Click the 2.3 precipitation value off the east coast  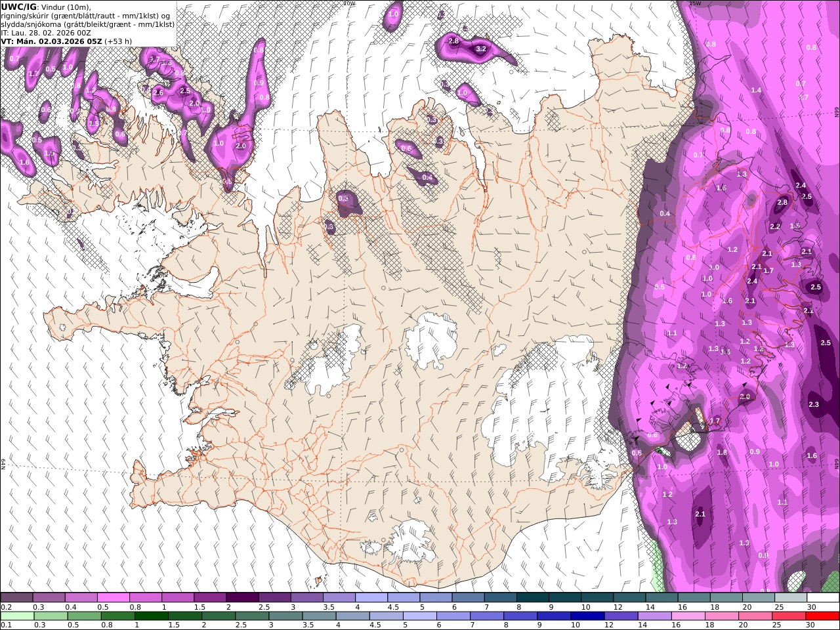814,404
